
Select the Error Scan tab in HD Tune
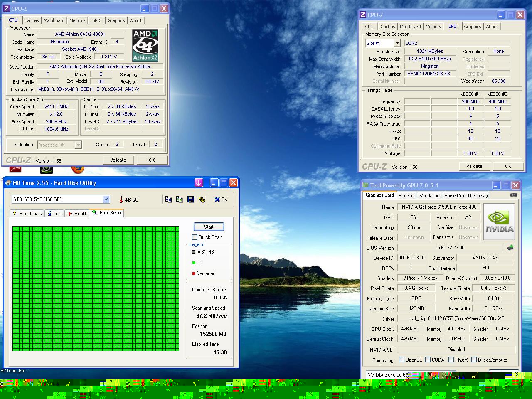tap(107, 213)
